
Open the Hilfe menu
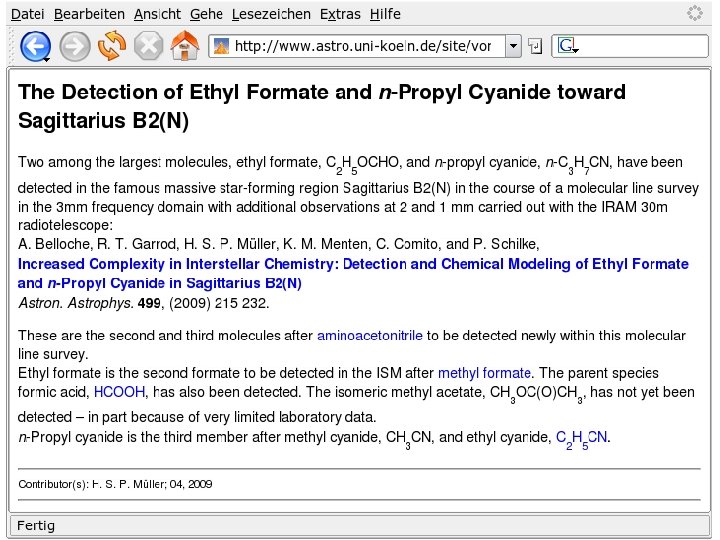click(385, 14)
